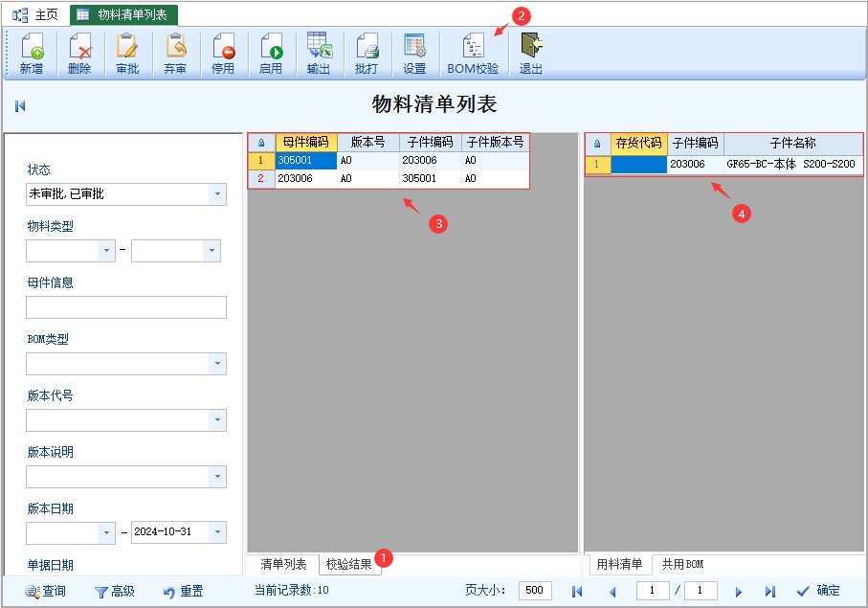Click the 重置 reset button
Image resolution: width=868 pixels, height=608 pixels.
(183, 592)
